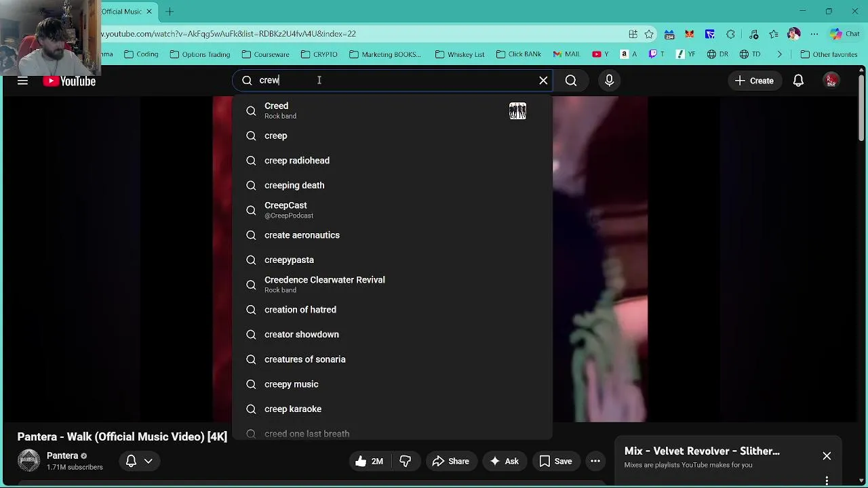Click the browser address bar URL

[x=229, y=34]
